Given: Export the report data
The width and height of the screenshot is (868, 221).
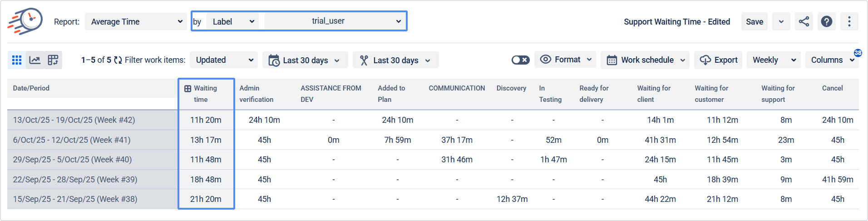Looking at the screenshot, I should (718, 60).
